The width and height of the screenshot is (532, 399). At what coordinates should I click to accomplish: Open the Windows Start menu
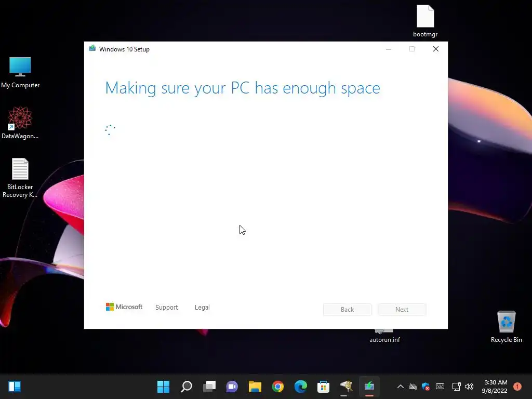163,387
